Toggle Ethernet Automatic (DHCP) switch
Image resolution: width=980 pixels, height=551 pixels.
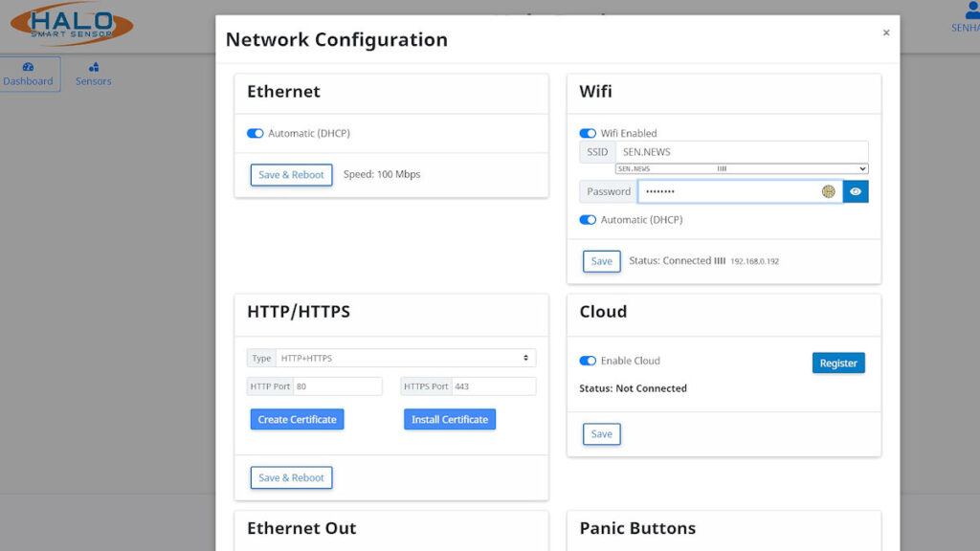click(256, 134)
